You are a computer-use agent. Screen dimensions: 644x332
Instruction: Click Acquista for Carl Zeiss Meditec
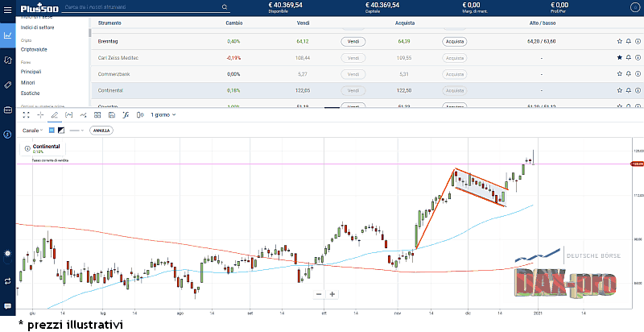(455, 58)
